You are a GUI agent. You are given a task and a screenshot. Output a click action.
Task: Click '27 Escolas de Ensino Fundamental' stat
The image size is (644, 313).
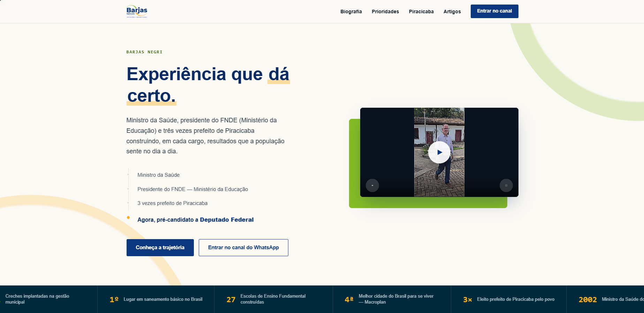tap(273, 299)
